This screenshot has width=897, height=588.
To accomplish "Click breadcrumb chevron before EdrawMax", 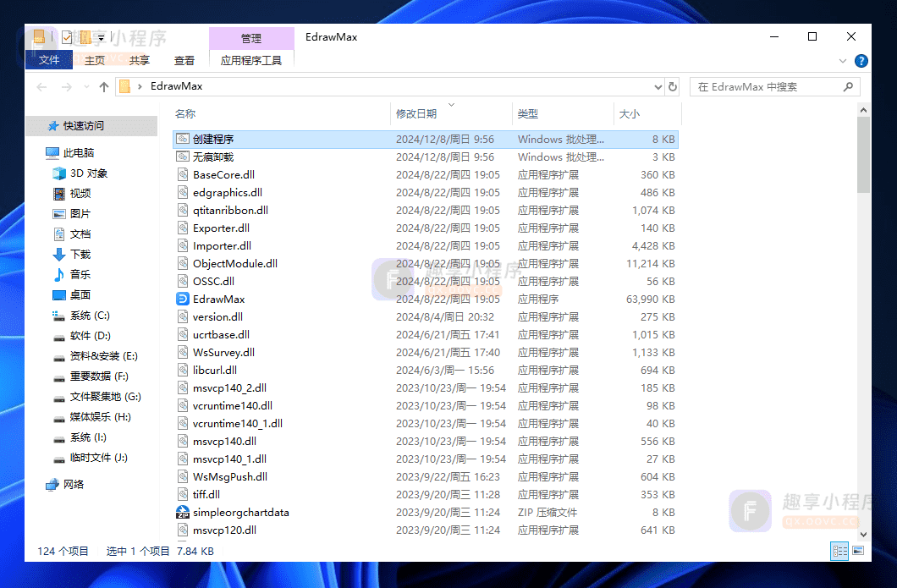I will point(140,87).
